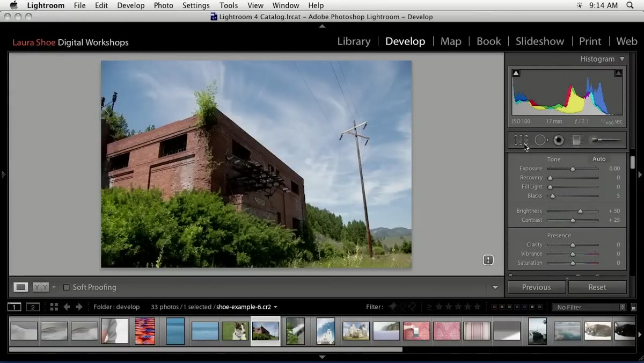Select red-blue abstract thumbnail in filmstrip
This screenshot has height=363, width=644.
click(x=145, y=331)
